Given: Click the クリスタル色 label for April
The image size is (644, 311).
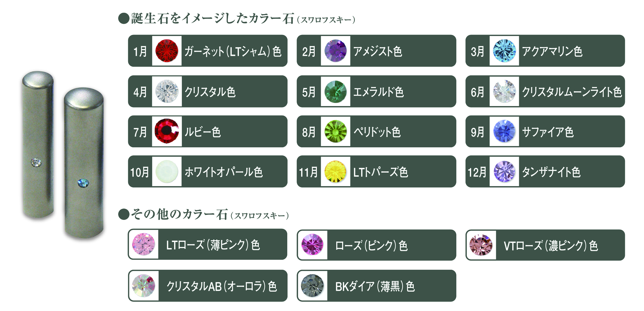Looking at the screenshot, I should (x=210, y=92).
